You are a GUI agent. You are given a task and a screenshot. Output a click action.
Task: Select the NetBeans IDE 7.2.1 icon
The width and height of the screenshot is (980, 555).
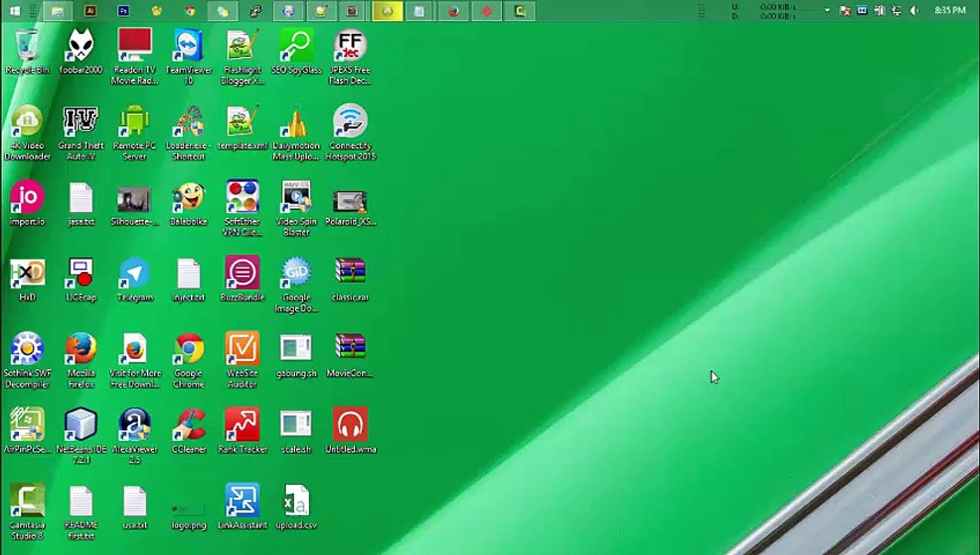(81, 436)
